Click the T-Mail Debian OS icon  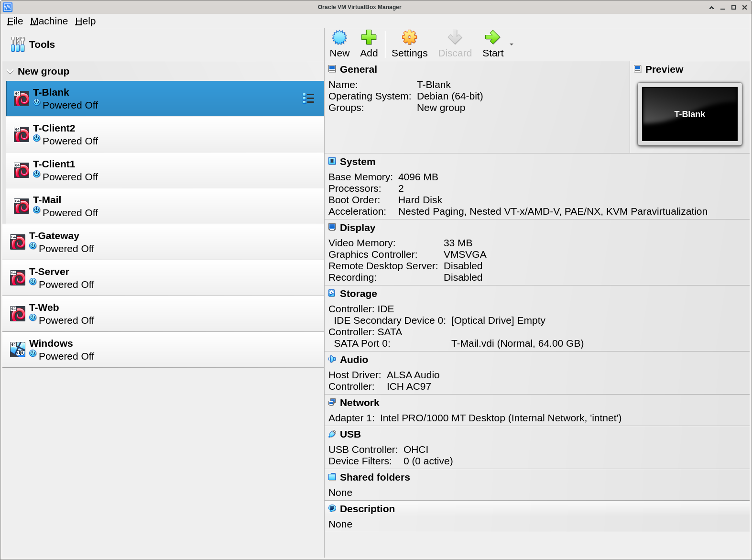point(22,206)
